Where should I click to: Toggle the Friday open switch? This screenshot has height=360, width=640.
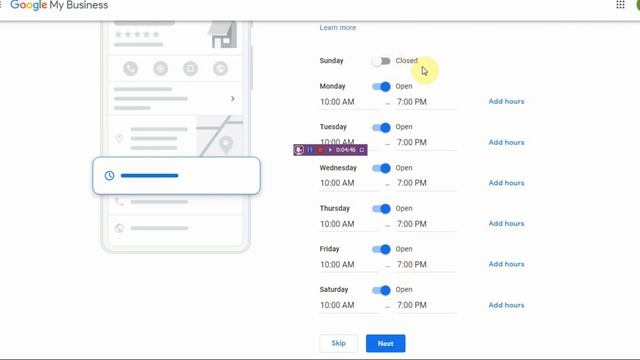tap(381, 249)
